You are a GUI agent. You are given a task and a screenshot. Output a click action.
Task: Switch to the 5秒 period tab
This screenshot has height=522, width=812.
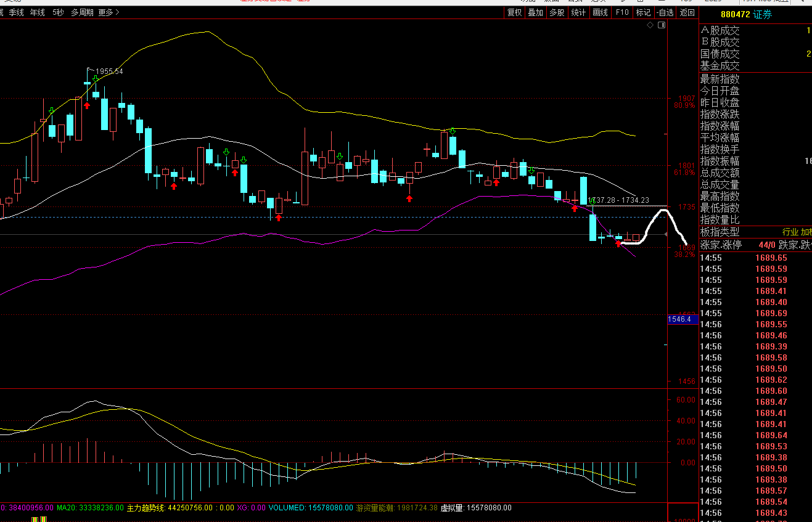click(x=58, y=12)
